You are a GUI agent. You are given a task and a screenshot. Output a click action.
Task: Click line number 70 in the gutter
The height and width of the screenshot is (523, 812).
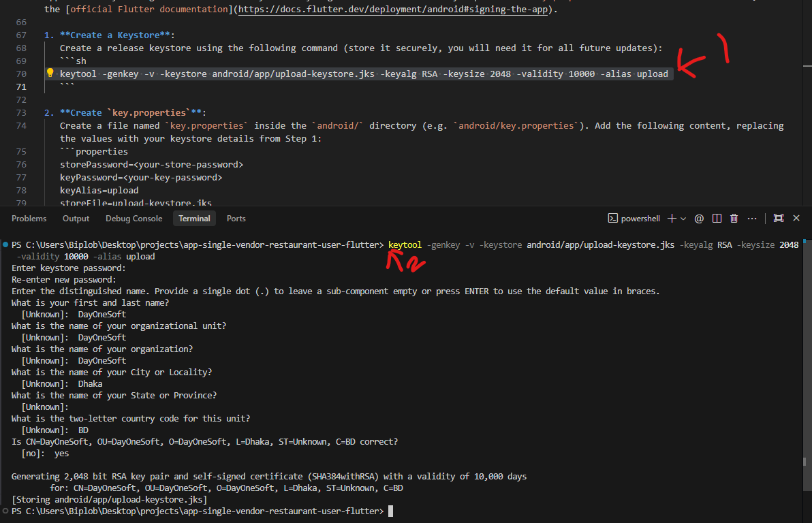[21, 74]
